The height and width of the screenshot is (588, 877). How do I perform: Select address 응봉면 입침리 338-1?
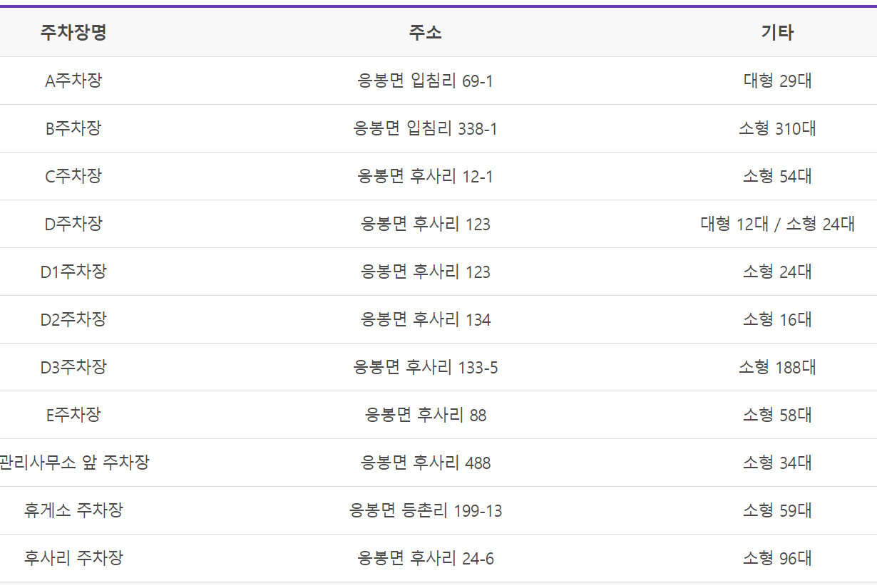425,128
